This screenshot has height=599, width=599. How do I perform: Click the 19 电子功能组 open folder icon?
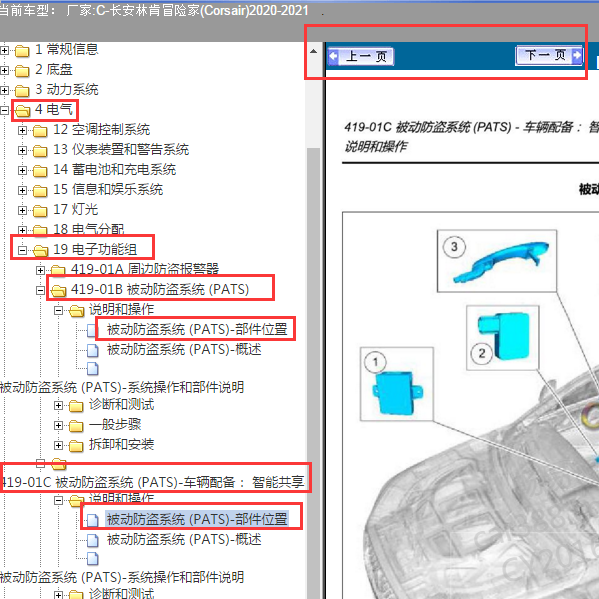coord(40,251)
